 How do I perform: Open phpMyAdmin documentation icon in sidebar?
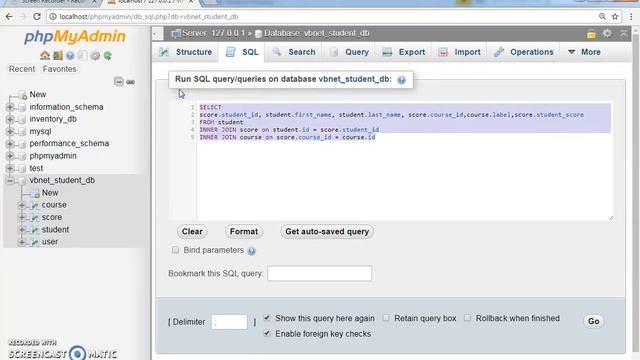click(x=70, y=56)
